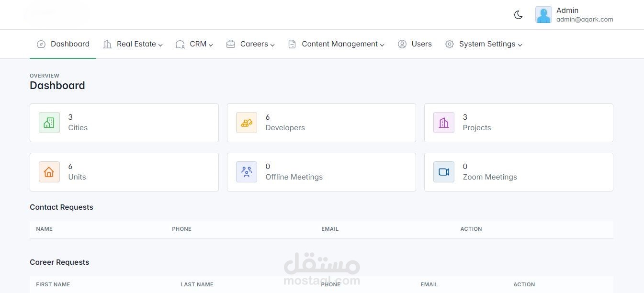Click the Real Estate building icon

(107, 44)
